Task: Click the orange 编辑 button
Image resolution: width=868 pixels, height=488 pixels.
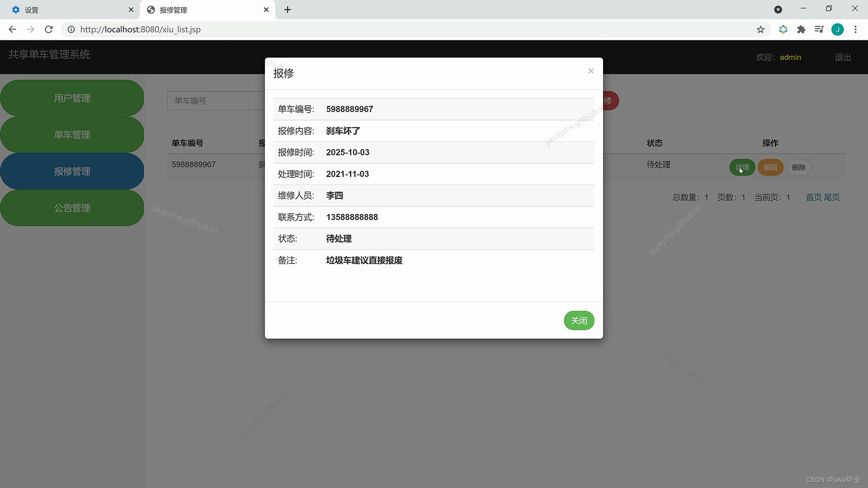Action: point(770,167)
